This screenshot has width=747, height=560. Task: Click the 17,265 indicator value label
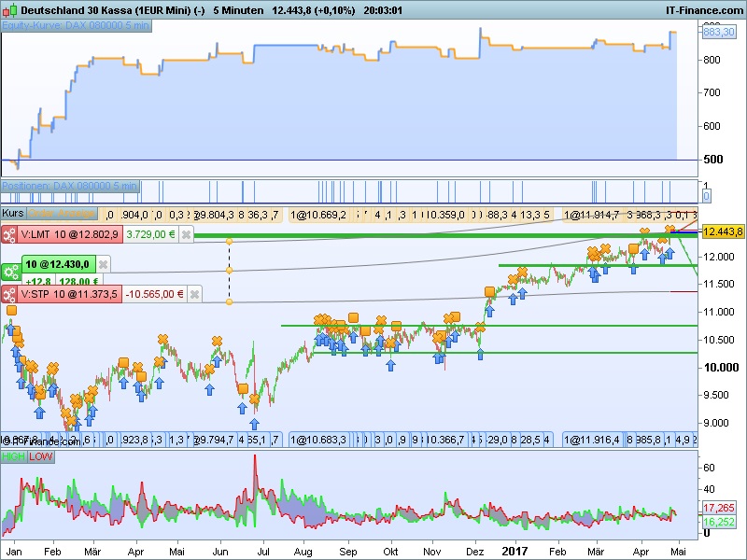click(718, 508)
